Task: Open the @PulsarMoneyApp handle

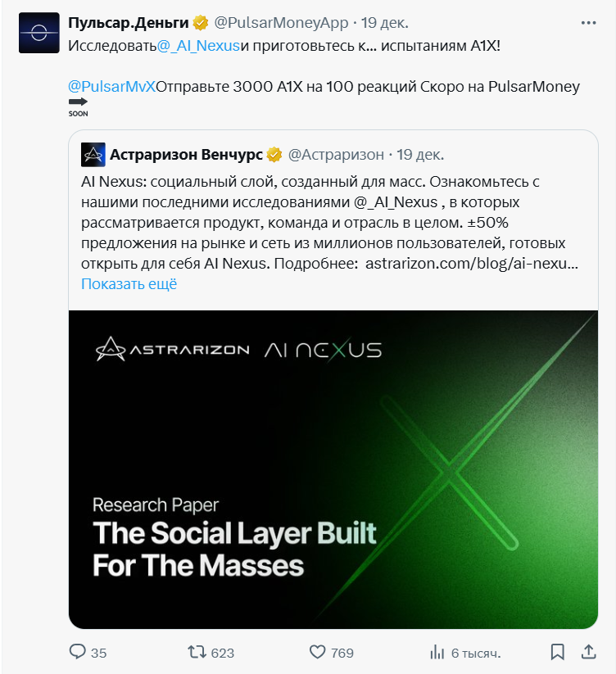Action: 281,23
